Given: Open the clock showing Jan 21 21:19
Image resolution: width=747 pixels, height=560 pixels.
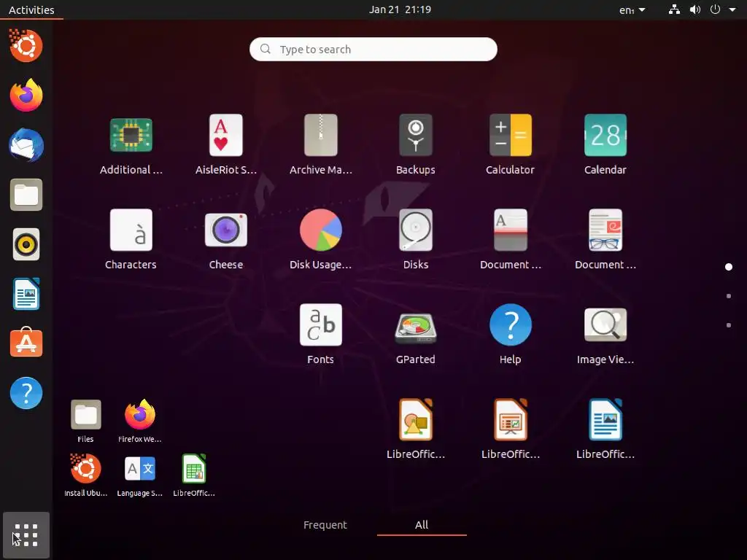Looking at the screenshot, I should point(400,9).
